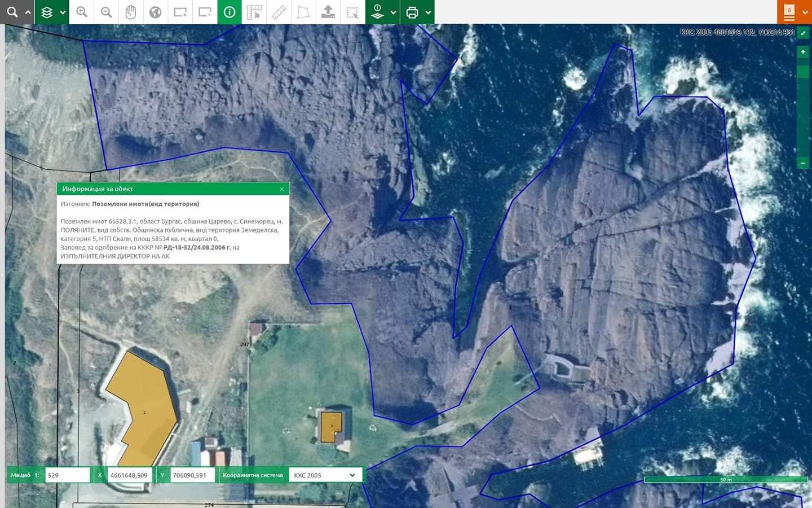Open the map layers panel
Screen dimensions: 812x508
point(47,12)
